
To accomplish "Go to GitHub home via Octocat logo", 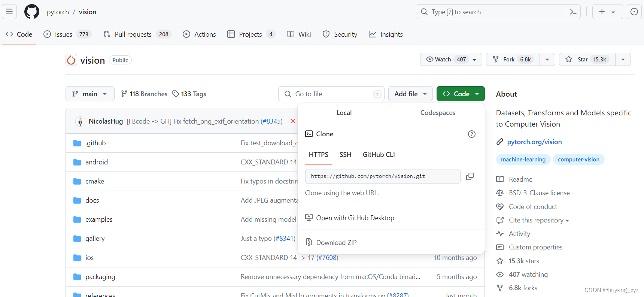I will point(32,12).
